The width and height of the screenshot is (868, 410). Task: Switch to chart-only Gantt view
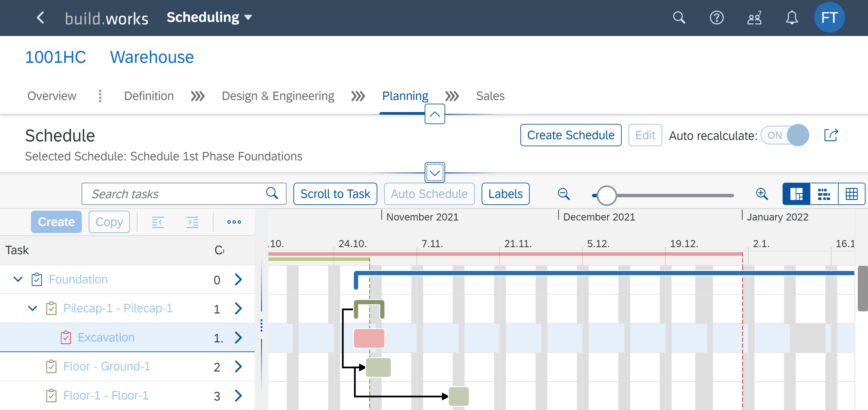point(824,194)
